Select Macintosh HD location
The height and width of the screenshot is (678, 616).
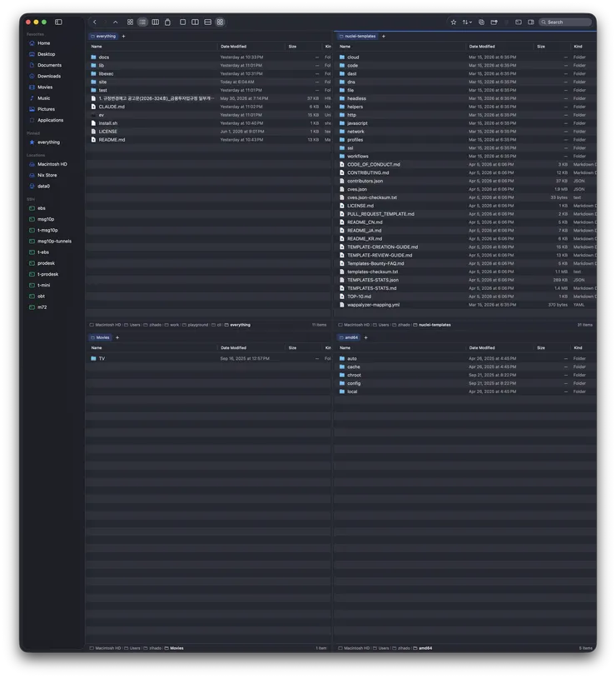point(52,164)
